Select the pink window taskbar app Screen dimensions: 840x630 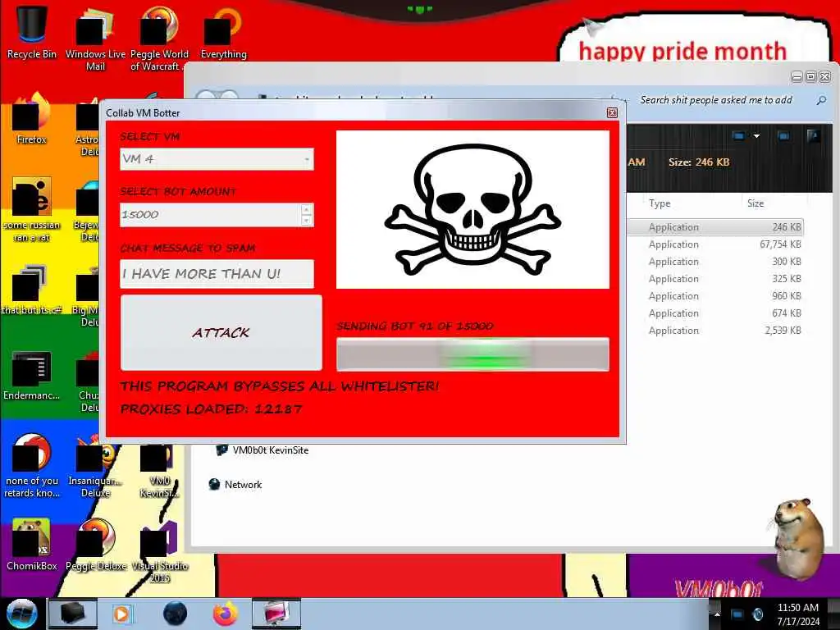click(x=276, y=614)
